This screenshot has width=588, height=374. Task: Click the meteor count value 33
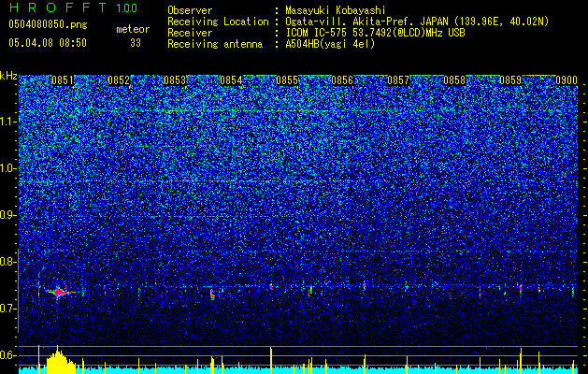coord(136,43)
